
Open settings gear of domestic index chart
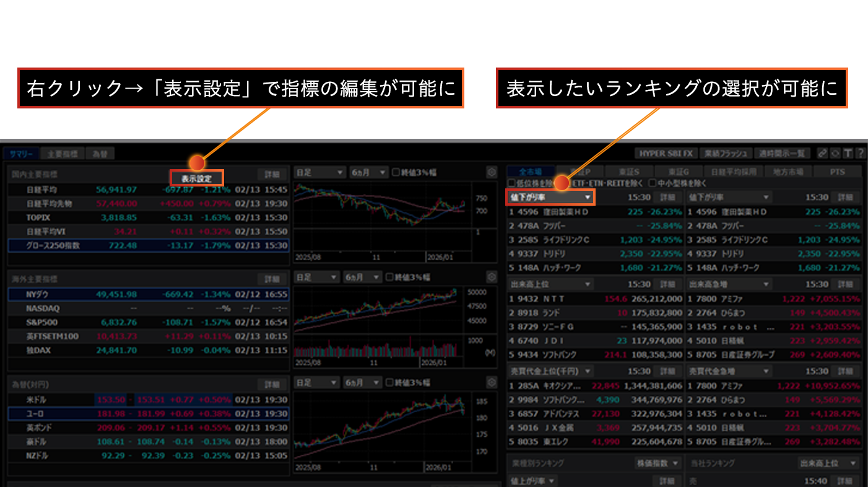point(492,172)
